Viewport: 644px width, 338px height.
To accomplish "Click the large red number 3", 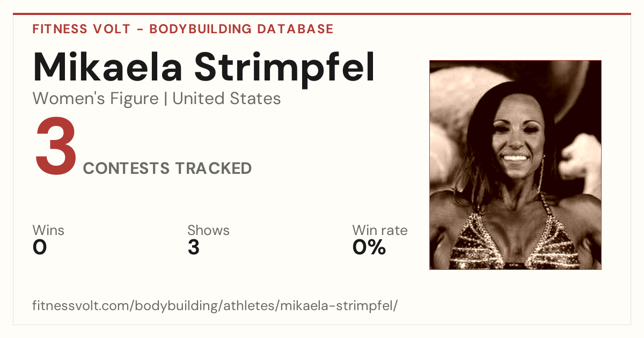I will click(x=56, y=148).
